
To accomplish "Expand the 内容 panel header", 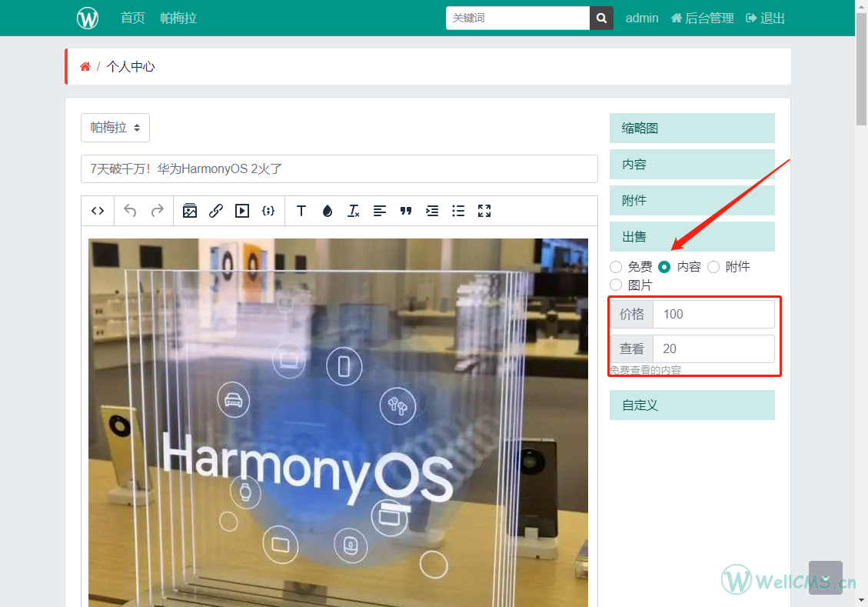I will (692, 165).
